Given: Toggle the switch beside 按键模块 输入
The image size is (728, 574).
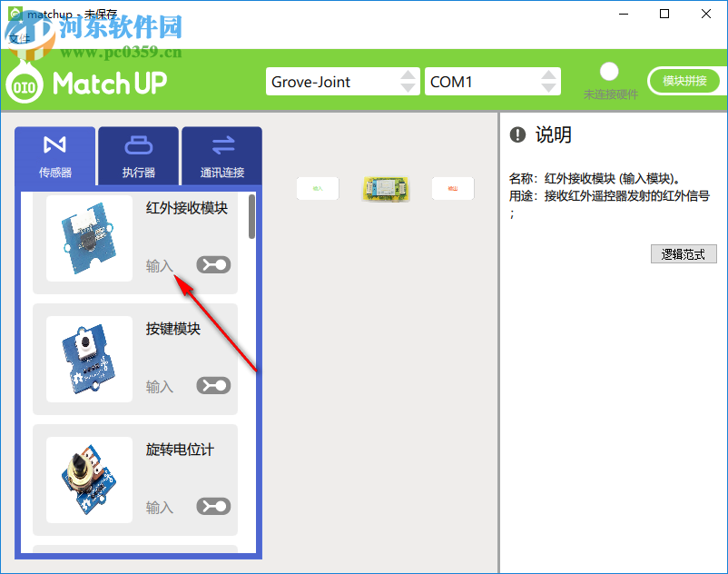Looking at the screenshot, I should pyautogui.click(x=212, y=385).
